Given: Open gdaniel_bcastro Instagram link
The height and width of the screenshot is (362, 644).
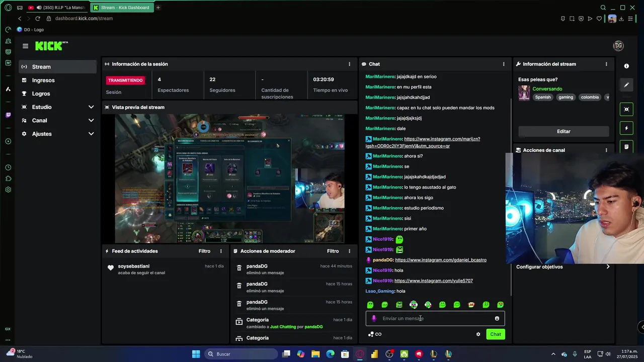Looking at the screenshot, I should [x=441, y=260].
